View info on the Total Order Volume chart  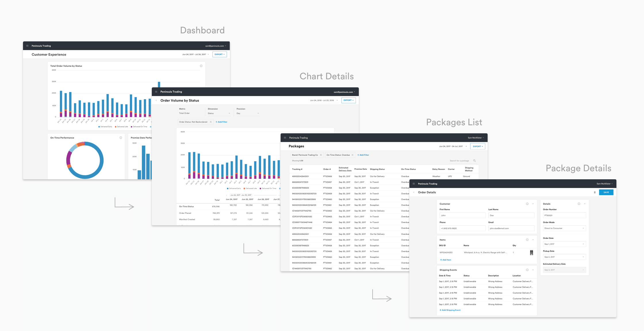(x=201, y=66)
